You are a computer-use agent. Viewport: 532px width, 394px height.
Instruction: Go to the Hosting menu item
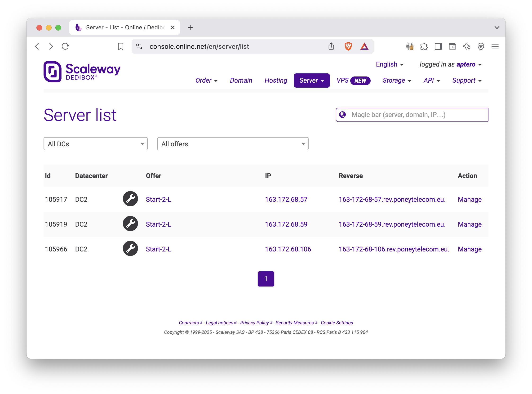tap(276, 81)
